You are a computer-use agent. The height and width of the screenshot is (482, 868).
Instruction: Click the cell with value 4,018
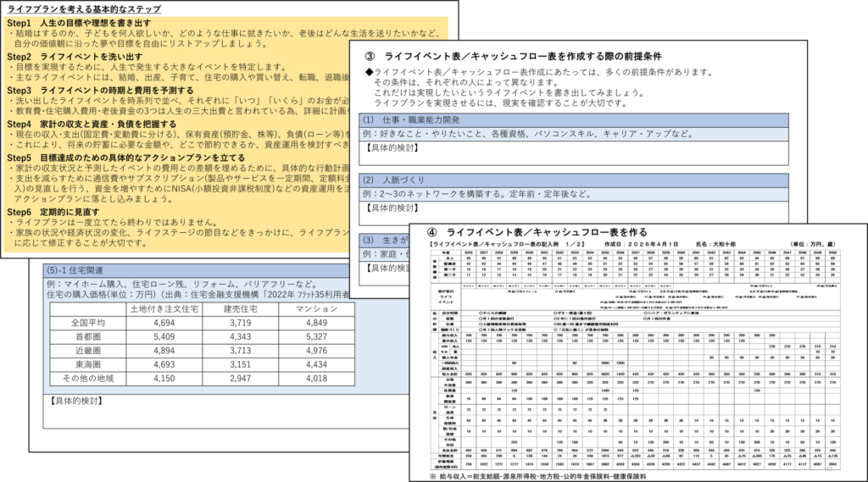pos(317,379)
